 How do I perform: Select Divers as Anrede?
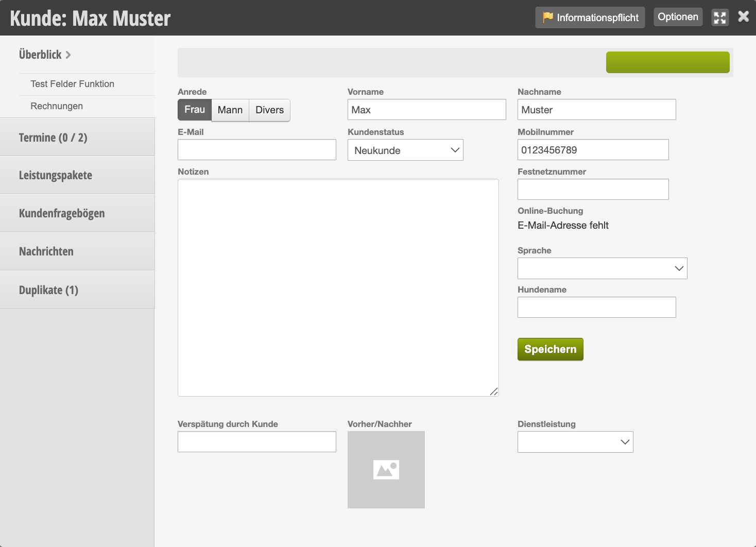(269, 110)
